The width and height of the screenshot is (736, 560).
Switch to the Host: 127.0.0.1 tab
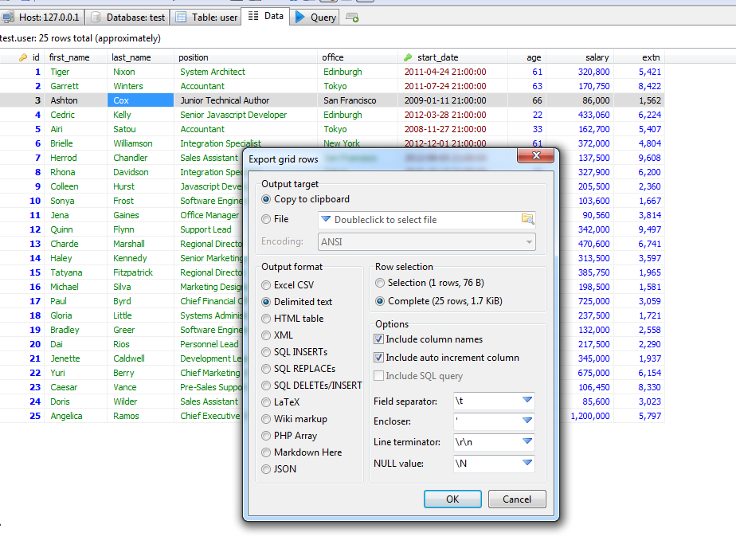(43, 18)
